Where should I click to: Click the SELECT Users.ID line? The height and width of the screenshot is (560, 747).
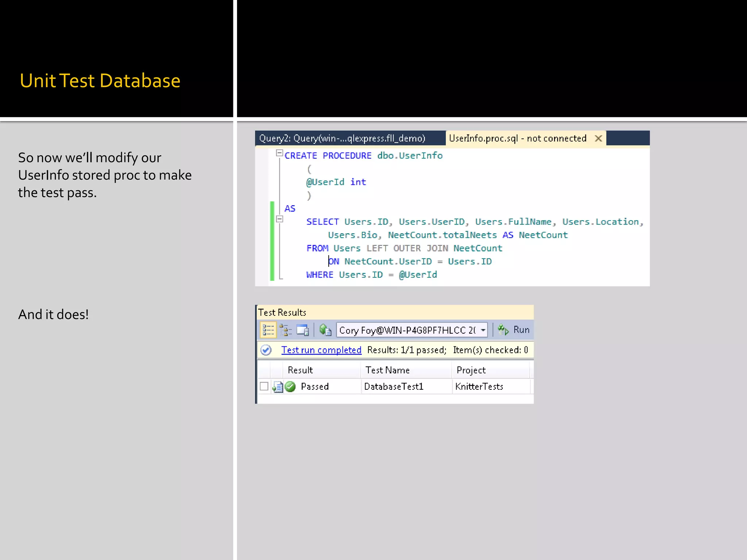[475, 222]
